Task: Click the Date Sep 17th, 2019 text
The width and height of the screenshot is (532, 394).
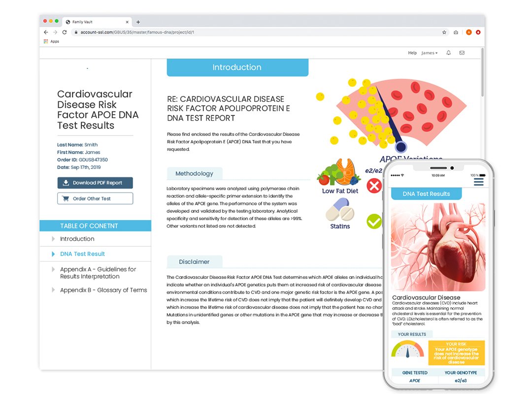Action: [79, 167]
